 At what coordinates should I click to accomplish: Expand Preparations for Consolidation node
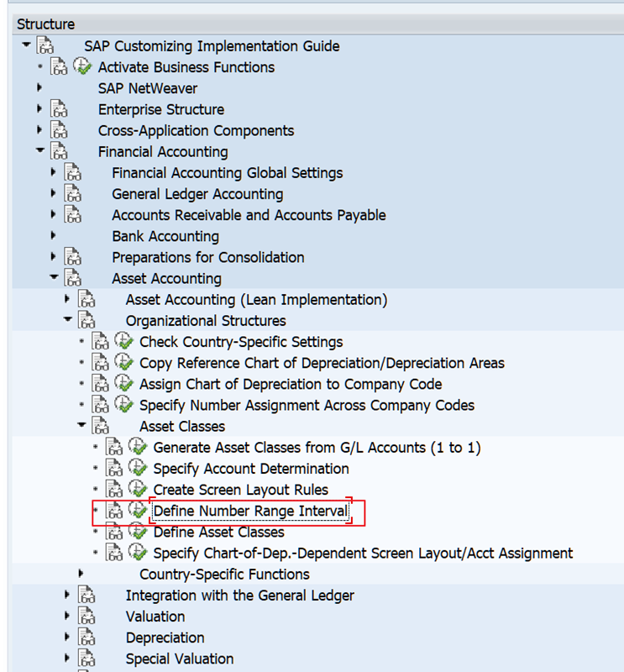(53, 257)
